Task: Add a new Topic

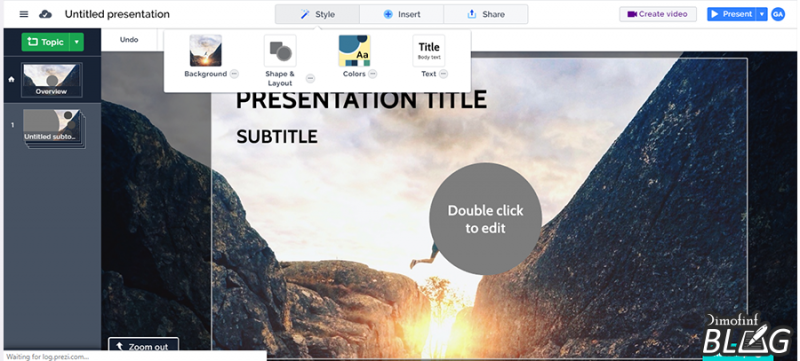Action: [x=46, y=42]
